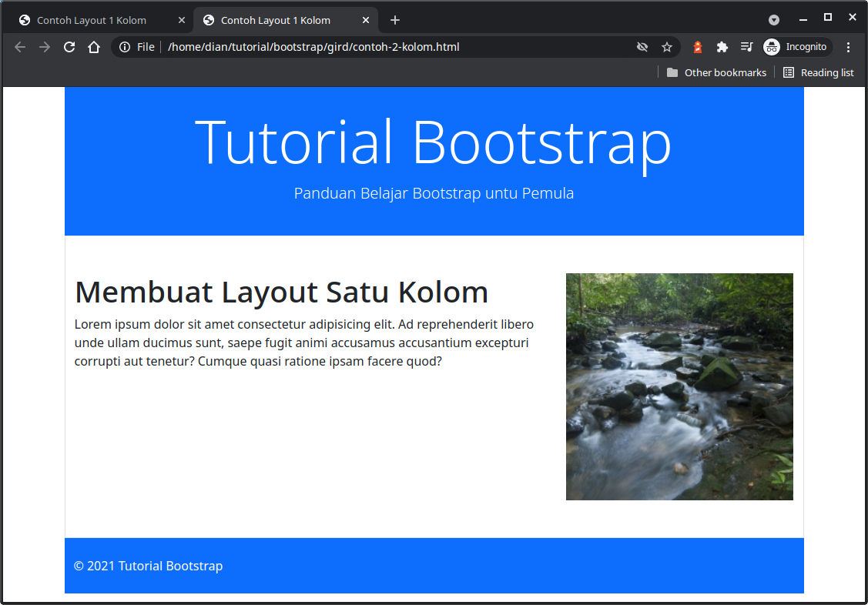The height and width of the screenshot is (605, 868).
Task: Open the Other bookmarks folder
Action: coord(716,72)
